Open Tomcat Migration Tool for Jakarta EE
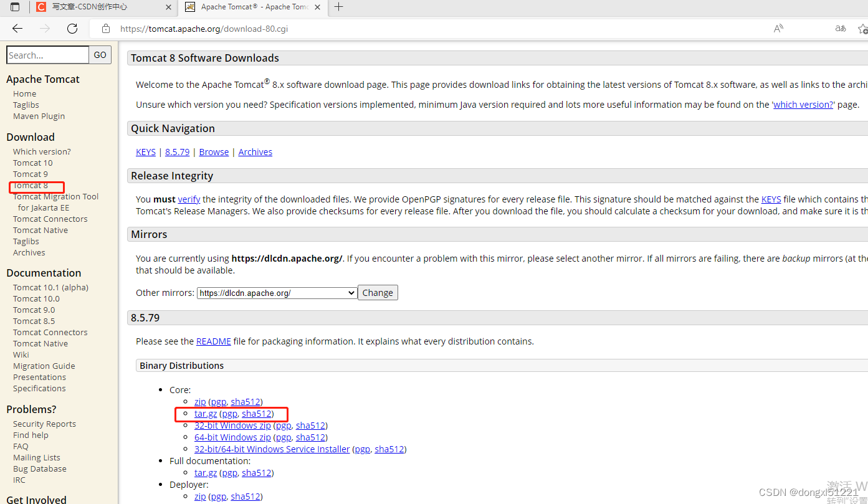The image size is (868, 504). (55, 202)
